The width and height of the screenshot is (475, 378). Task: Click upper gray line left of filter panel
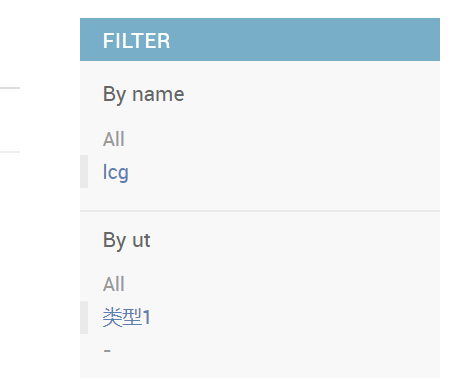pos(10,88)
